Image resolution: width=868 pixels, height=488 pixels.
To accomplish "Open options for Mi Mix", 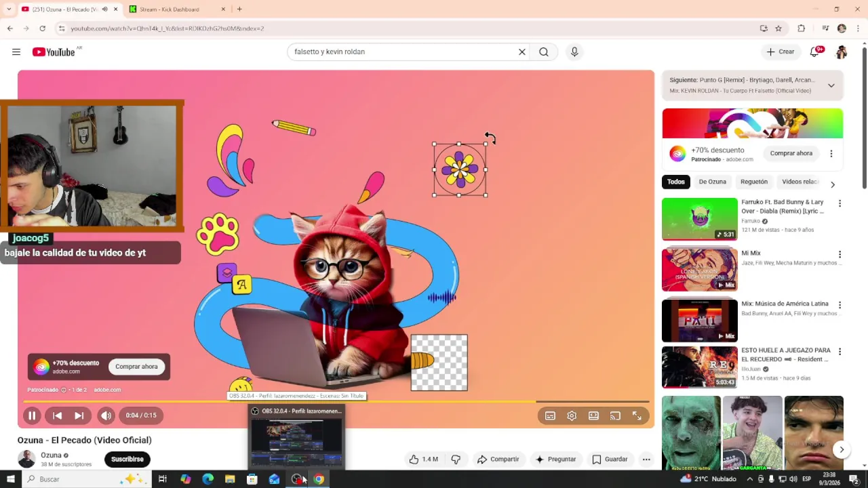I will (x=840, y=254).
